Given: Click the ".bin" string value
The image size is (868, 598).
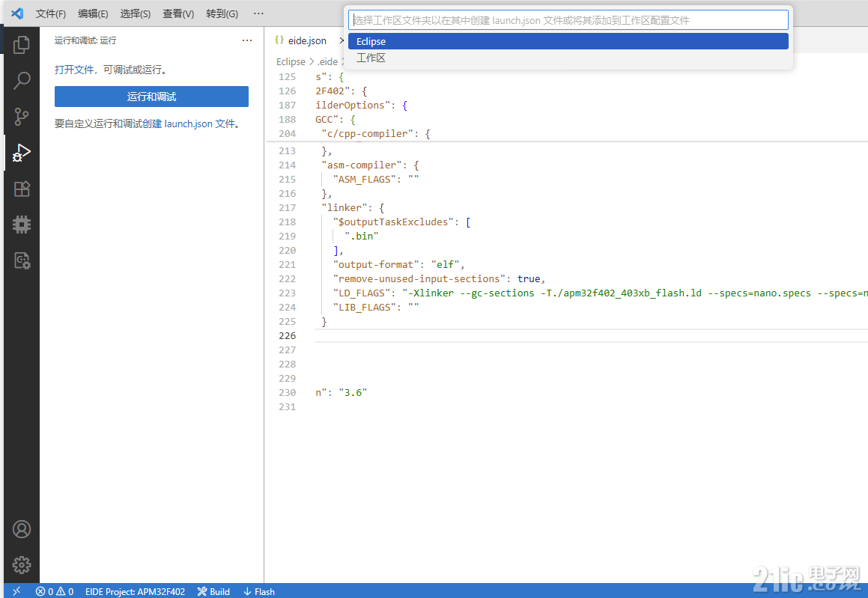Looking at the screenshot, I should point(362,237).
